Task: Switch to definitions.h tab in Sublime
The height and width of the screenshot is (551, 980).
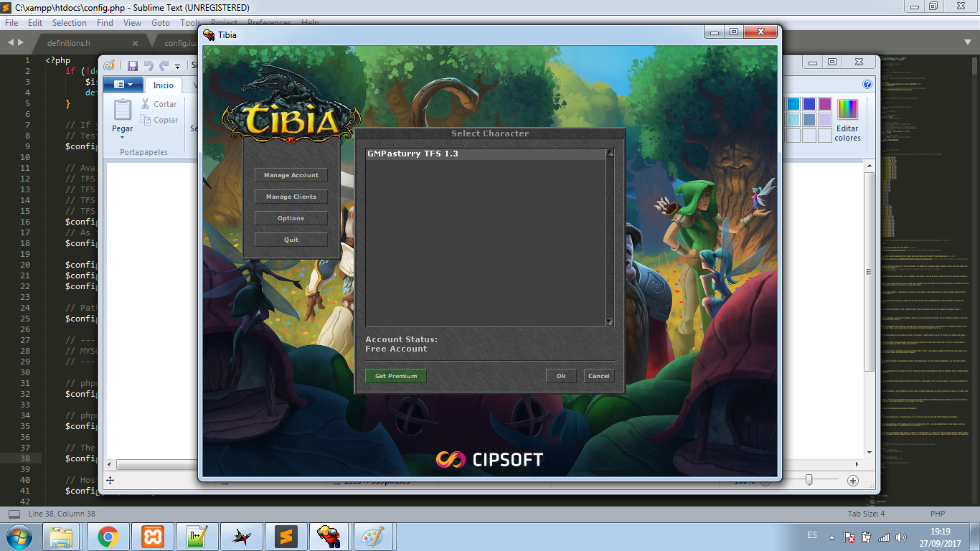Action: pyautogui.click(x=69, y=43)
